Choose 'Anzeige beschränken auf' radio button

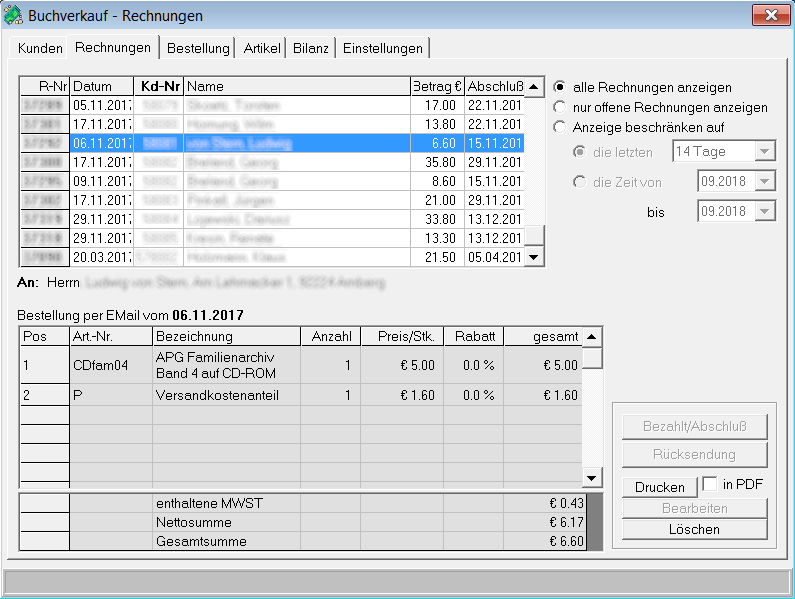[x=560, y=127]
